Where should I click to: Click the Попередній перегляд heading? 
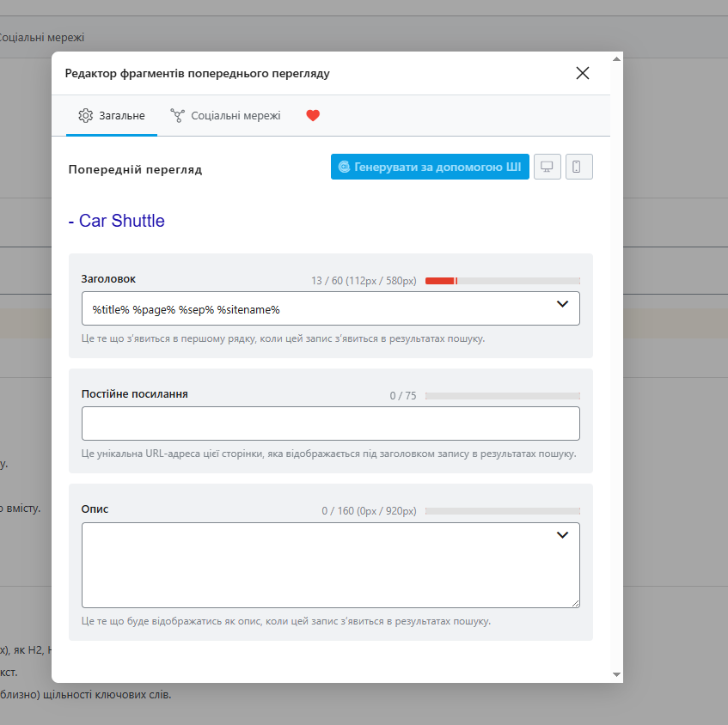point(135,169)
